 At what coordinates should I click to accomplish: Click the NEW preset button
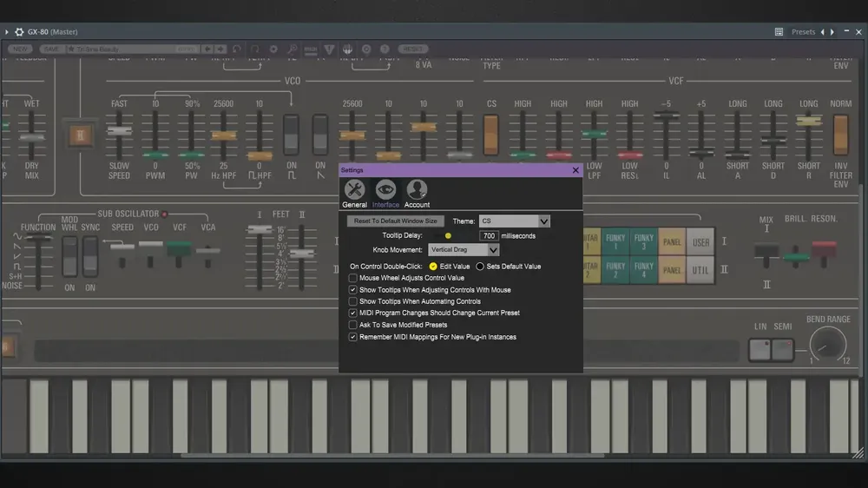pyautogui.click(x=21, y=49)
